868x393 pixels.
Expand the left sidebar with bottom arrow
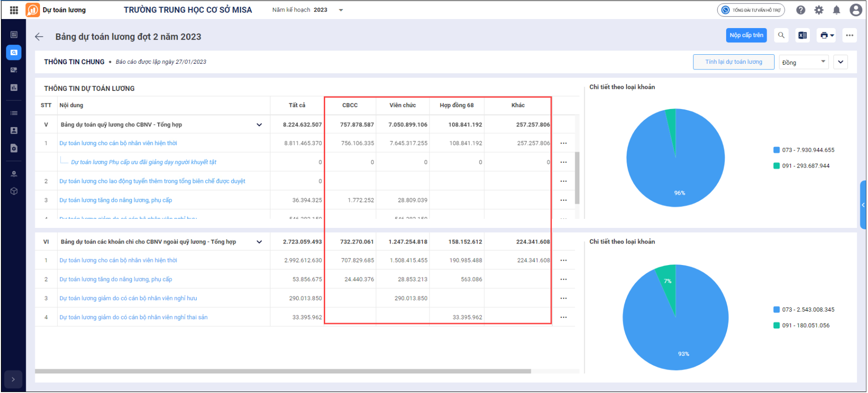tap(13, 379)
